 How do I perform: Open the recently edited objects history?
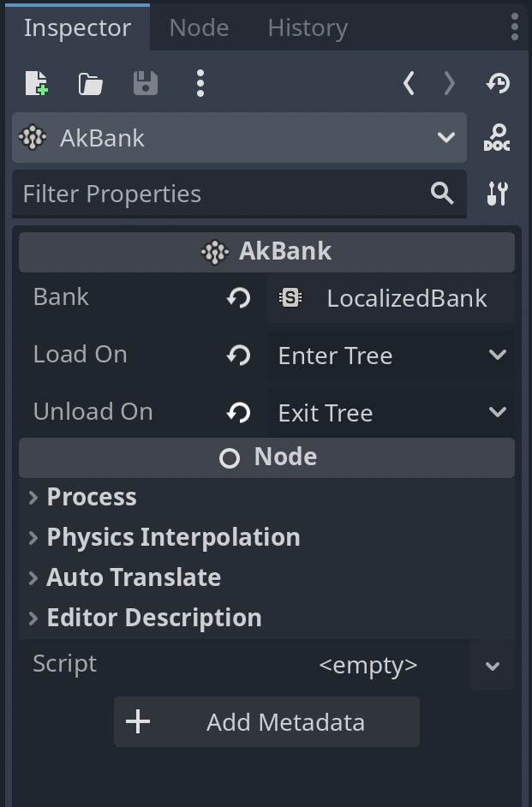pyautogui.click(x=498, y=83)
